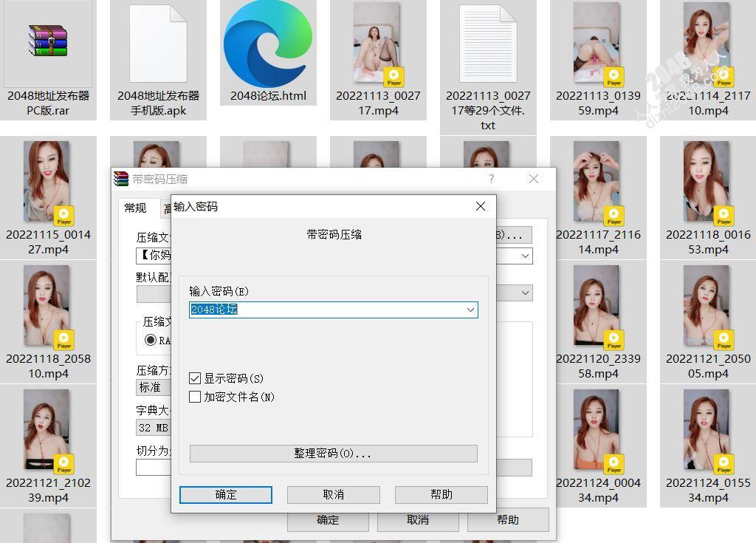Select the 20221113_002717等29个文件.txt document icon
The image size is (756, 543).
pyautogui.click(x=488, y=44)
